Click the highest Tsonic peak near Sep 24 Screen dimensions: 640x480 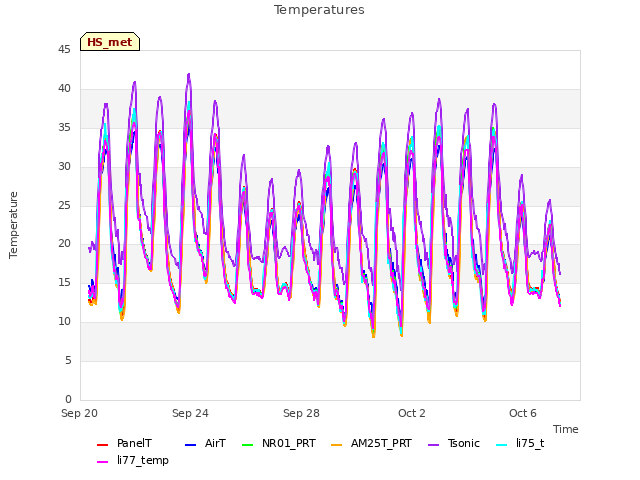click(x=189, y=75)
